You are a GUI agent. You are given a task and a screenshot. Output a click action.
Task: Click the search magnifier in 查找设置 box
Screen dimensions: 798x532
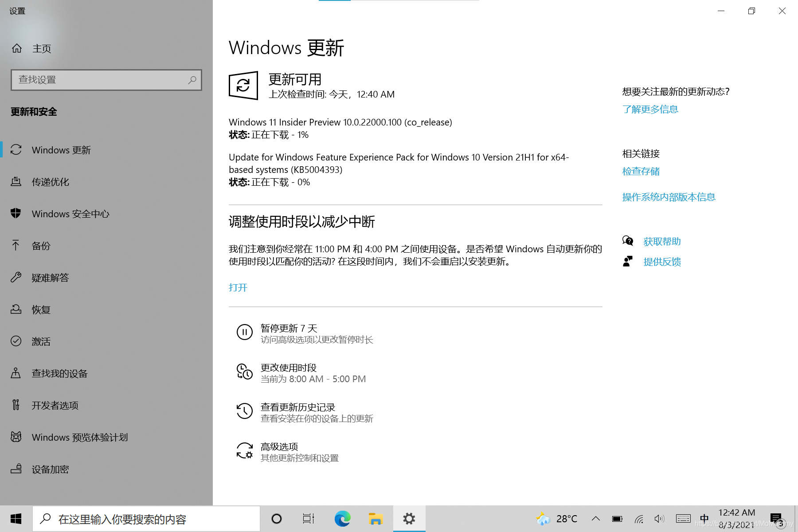[x=192, y=80]
